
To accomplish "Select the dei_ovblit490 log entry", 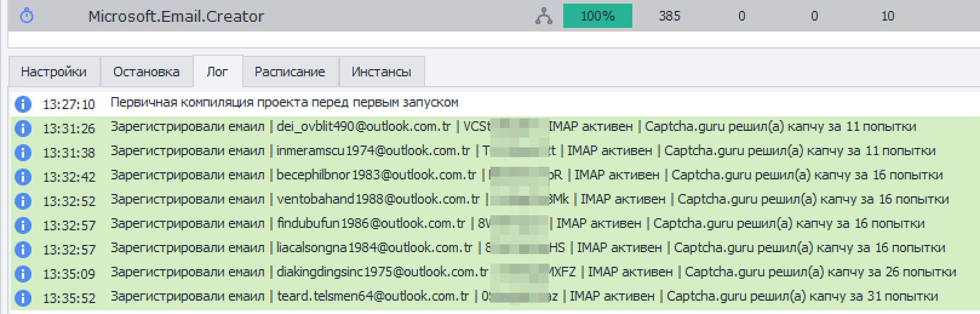I will [x=363, y=127].
